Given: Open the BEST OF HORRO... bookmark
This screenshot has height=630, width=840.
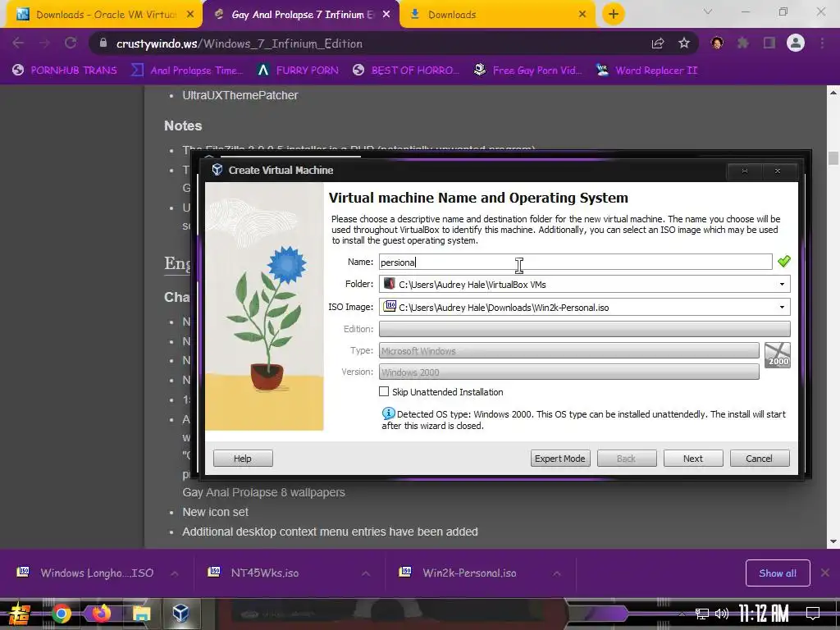Looking at the screenshot, I should (406, 71).
